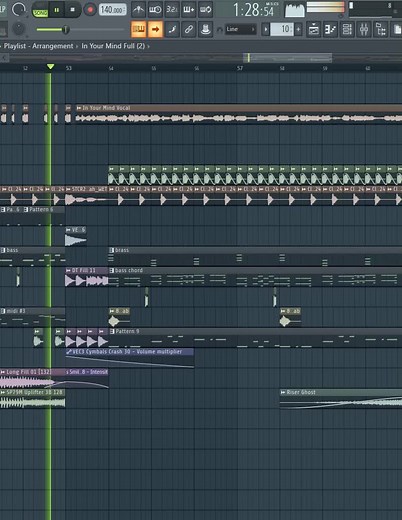Click the 1:28:54 time display
This screenshot has width=402, height=520.
coord(254,10)
